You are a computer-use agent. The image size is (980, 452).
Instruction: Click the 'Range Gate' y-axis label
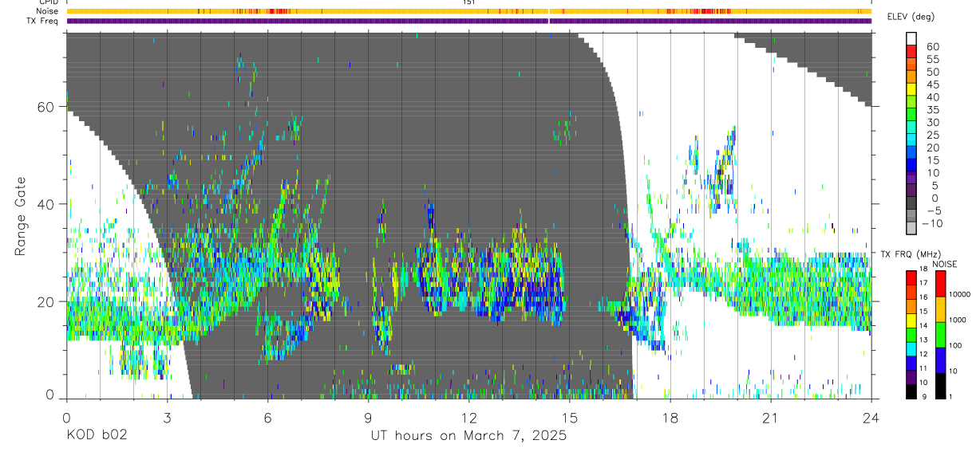[22, 216]
